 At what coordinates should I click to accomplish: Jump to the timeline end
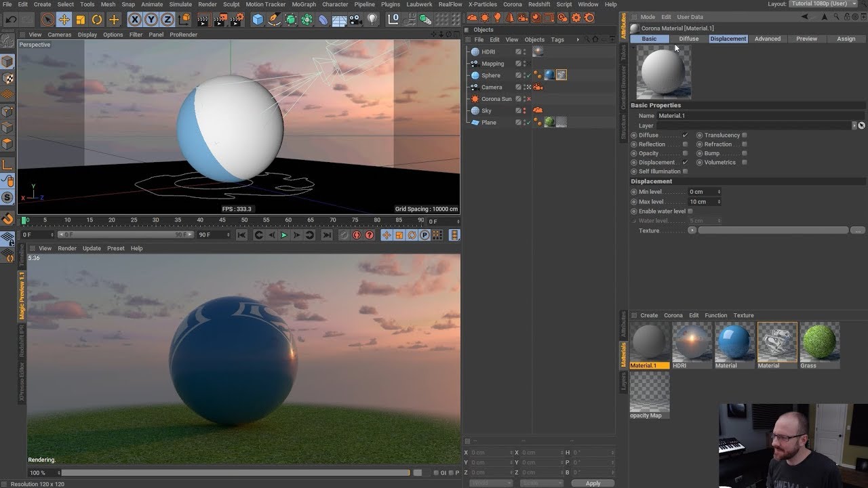[326, 235]
